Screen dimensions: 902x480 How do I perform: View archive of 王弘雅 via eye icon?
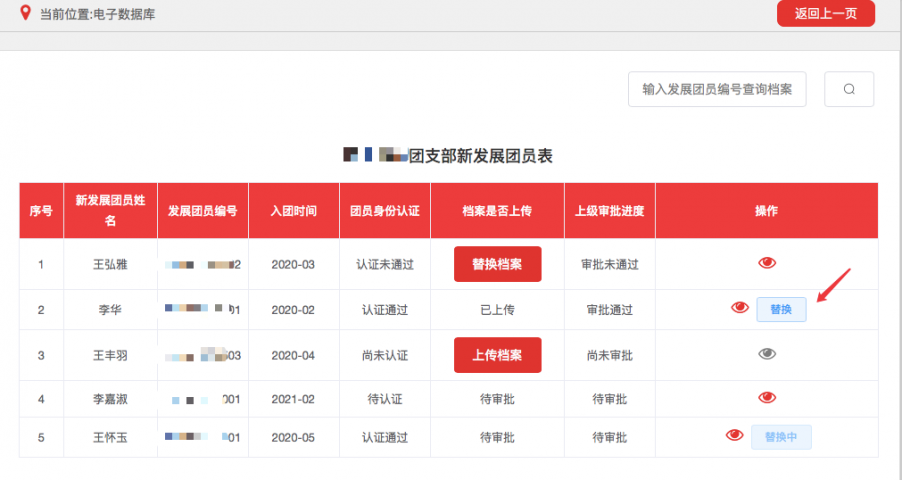click(x=767, y=263)
